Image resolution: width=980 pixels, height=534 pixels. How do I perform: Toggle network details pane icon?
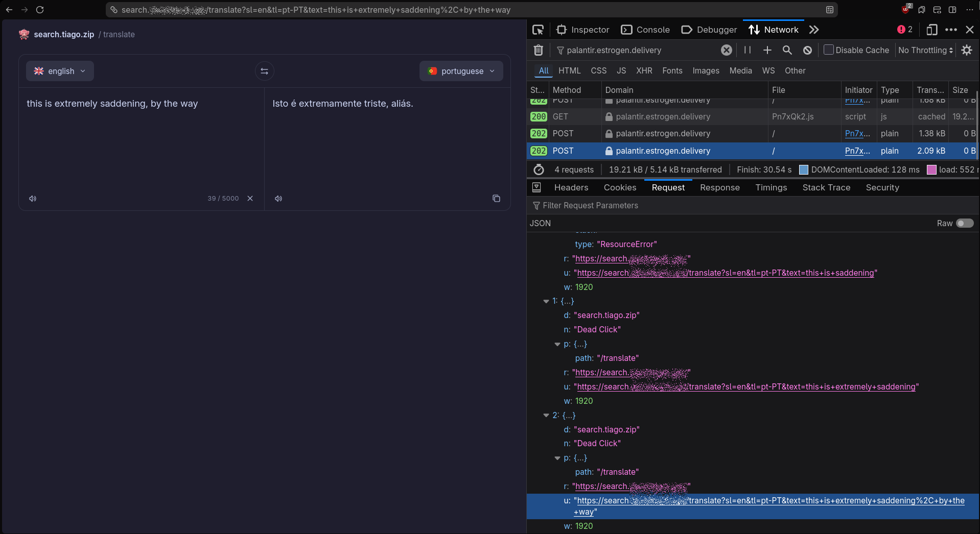(x=536, y=187)
